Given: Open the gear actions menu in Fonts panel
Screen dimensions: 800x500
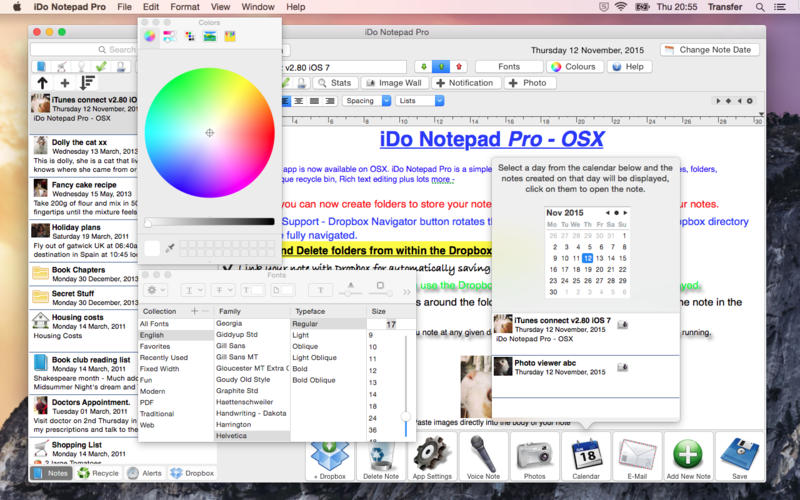Looking at the screenshot, I should [x=155, y=290].
